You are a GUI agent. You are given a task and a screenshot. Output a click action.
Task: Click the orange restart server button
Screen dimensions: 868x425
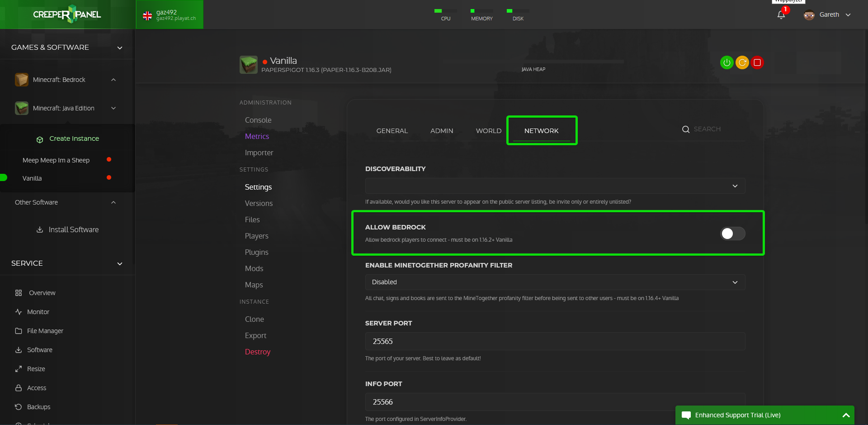tap(742, 62)
